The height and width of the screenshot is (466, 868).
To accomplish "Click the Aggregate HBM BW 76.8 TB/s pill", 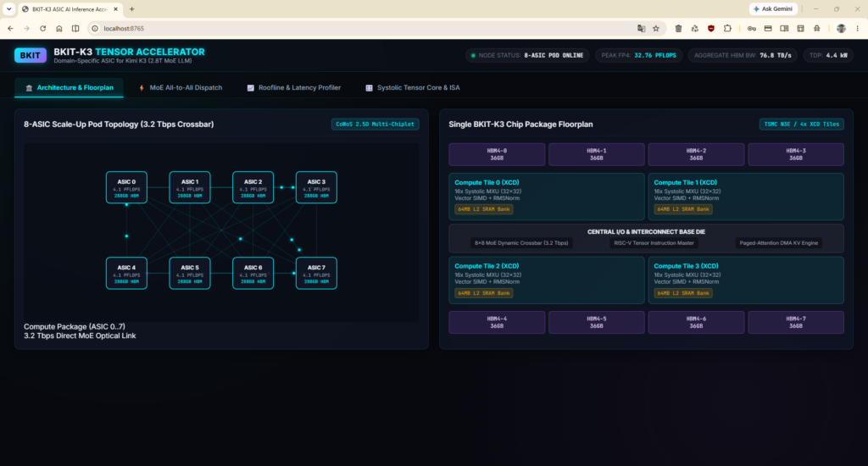I will (743, 55).
